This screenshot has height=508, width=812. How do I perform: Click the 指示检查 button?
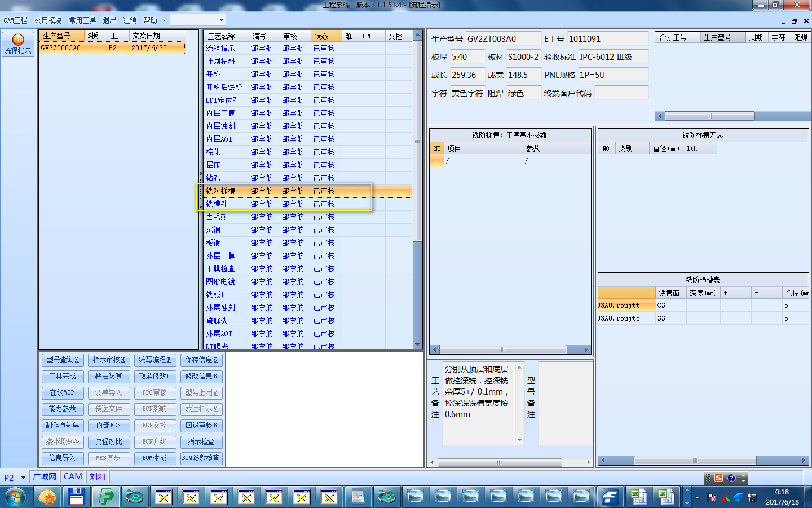tap(201, 442)
